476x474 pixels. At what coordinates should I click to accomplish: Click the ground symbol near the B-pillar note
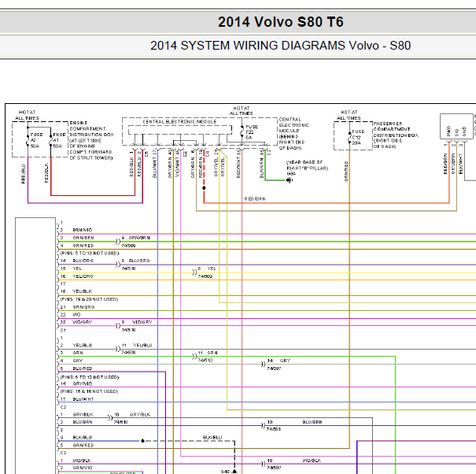tap(290, 180)
